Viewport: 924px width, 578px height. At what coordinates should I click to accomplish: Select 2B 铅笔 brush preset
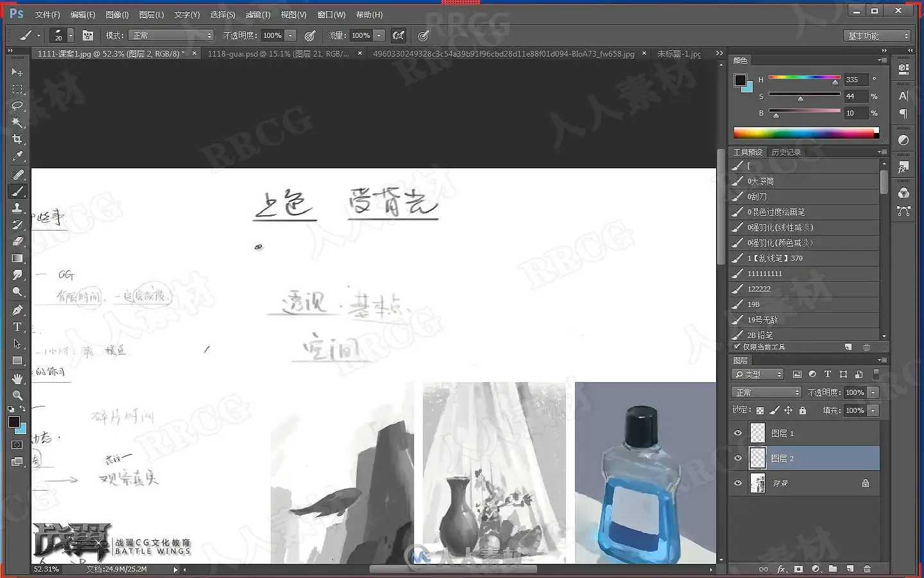click(805, 335)
